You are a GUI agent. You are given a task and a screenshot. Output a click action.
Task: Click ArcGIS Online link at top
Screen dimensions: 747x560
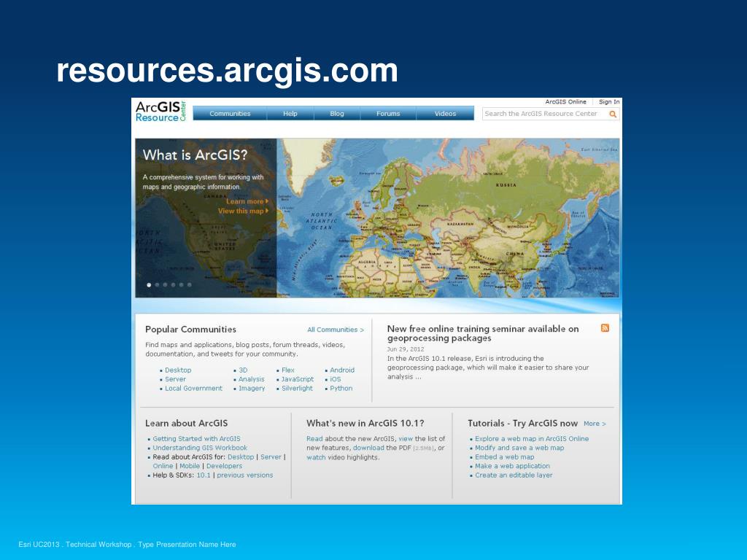[565, 102]
